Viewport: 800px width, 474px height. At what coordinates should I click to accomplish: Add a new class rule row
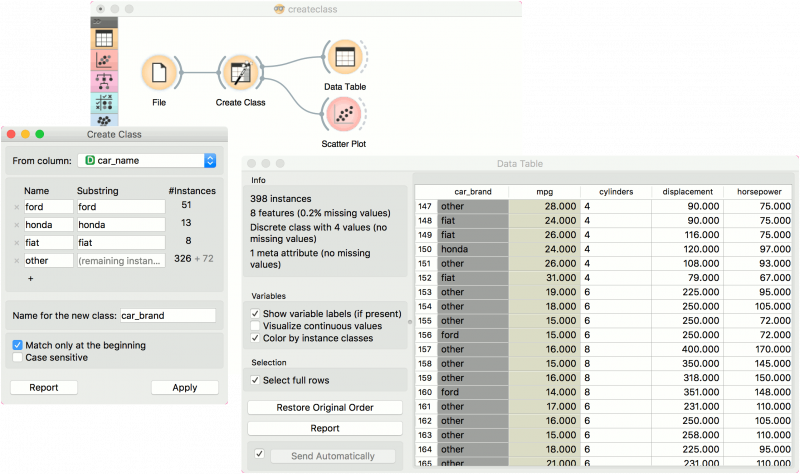coord(30,278)
